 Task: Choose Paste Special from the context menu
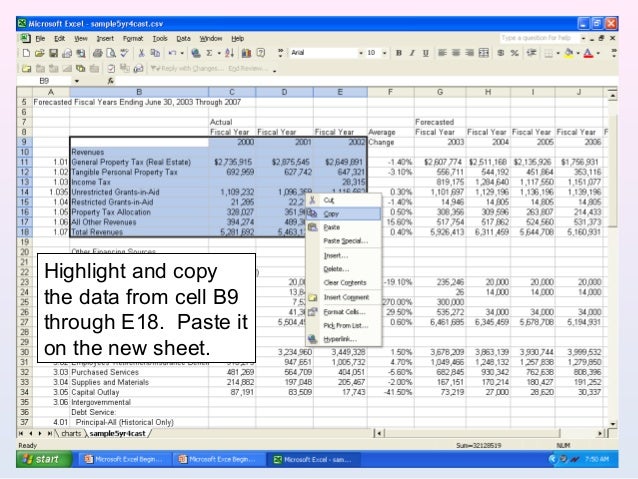pos(343,241)
